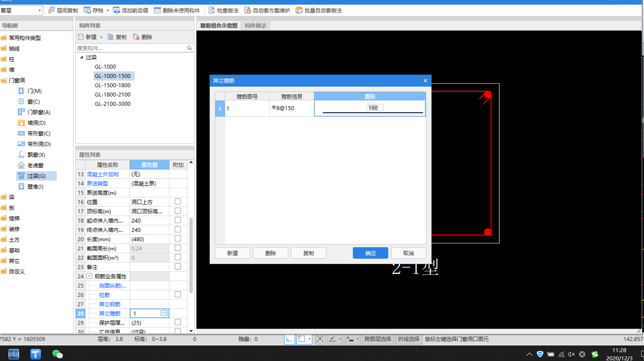Collapse the 钢筋业务属性 group
Image resolution: width=644 pixels, height=361 pixels.
(89, 276)
